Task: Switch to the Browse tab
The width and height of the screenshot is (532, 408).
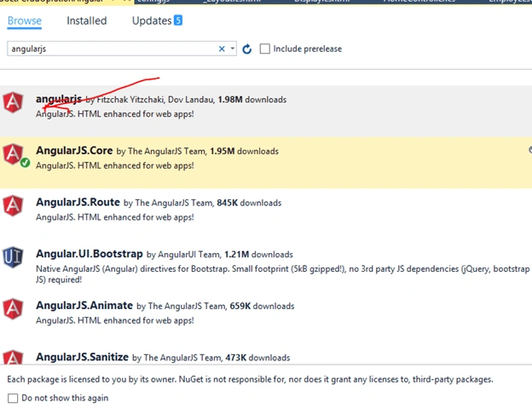Action: click(x=25, y=20)
